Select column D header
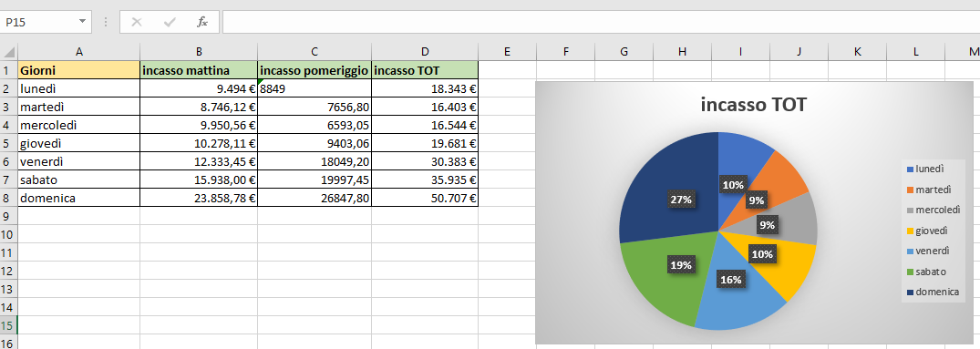The image size is (980, 349). coord(425,51)
